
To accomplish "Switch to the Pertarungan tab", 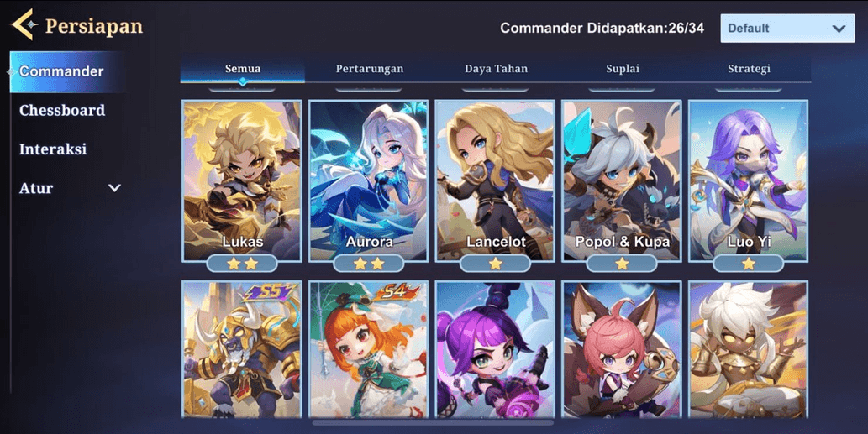I will 369,69.
